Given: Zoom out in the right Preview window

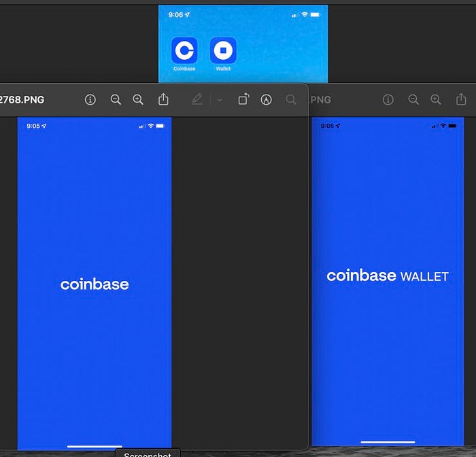Looking at the screenshot, I should (413, 99).
